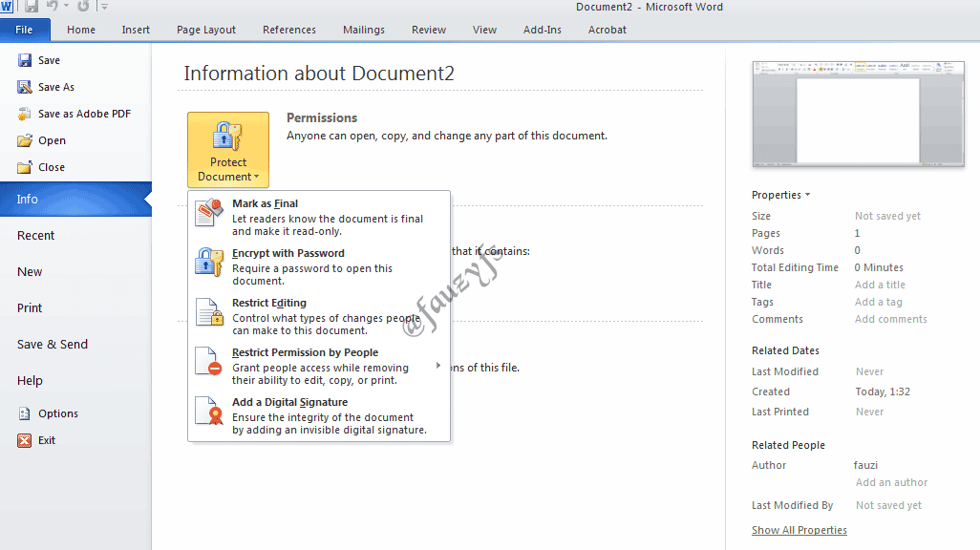Click the Undo icon
The image size is (980, 550).
[54, 7]
